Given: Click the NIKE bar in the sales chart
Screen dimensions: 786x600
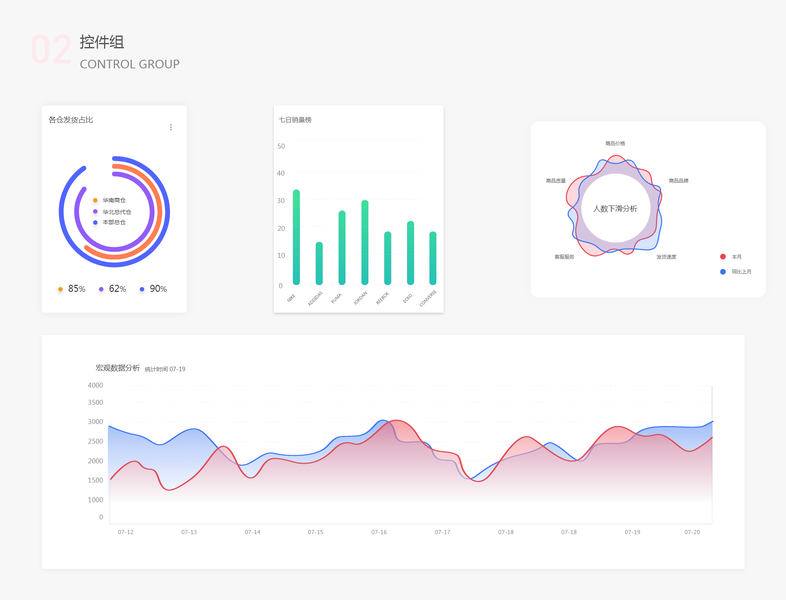Looking at the screenshot, I should tap(296, 238).
